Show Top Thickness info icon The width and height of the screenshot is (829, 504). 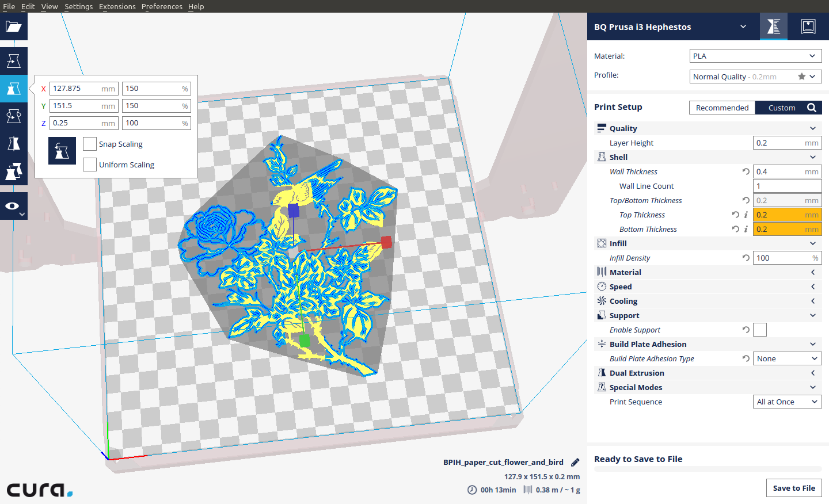click(x=746, y=215)
